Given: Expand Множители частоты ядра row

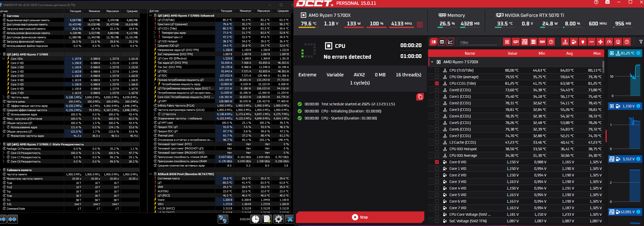Looking at the screenshot, I should point(4,136).
